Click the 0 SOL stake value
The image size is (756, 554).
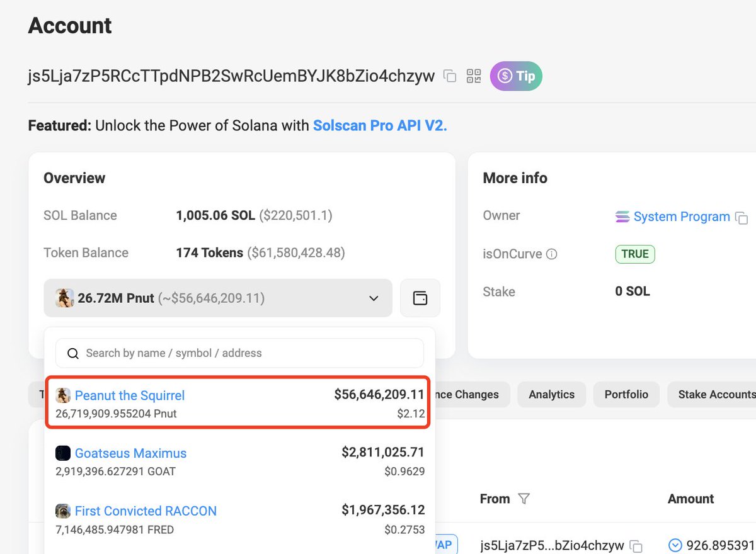point(633,291)
